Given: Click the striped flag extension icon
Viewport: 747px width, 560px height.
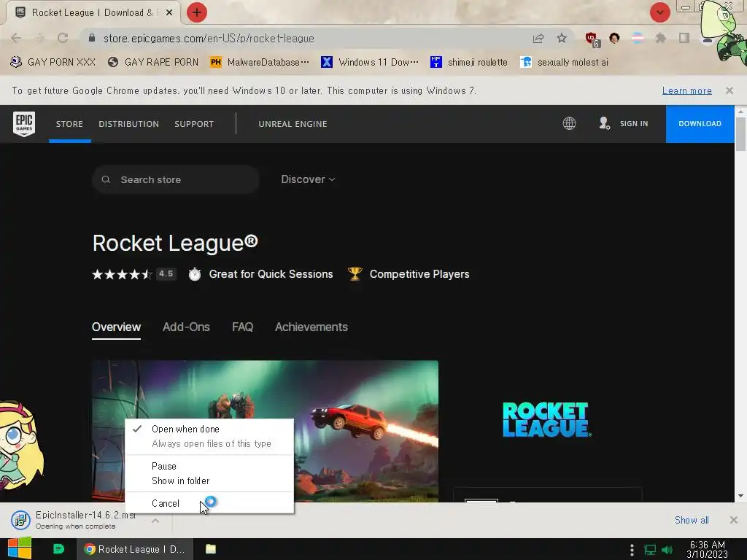Looking at the screenshot, I should 638,38.
